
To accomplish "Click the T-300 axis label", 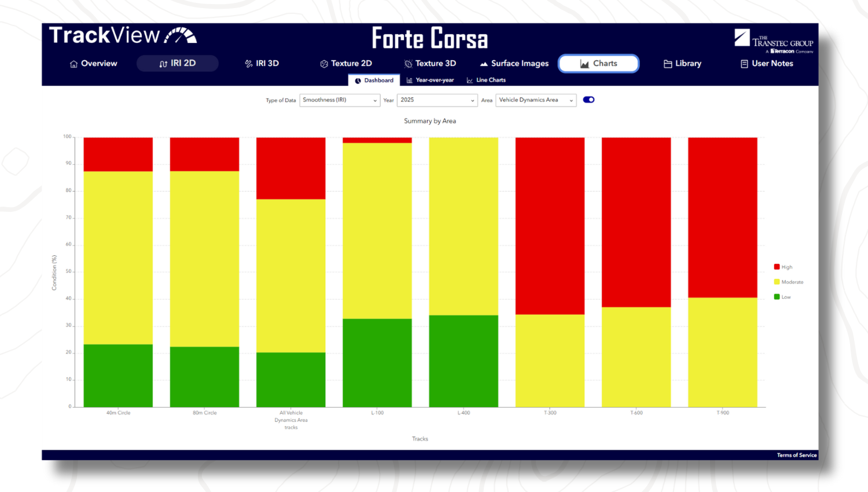I will (x=550, y=413).
